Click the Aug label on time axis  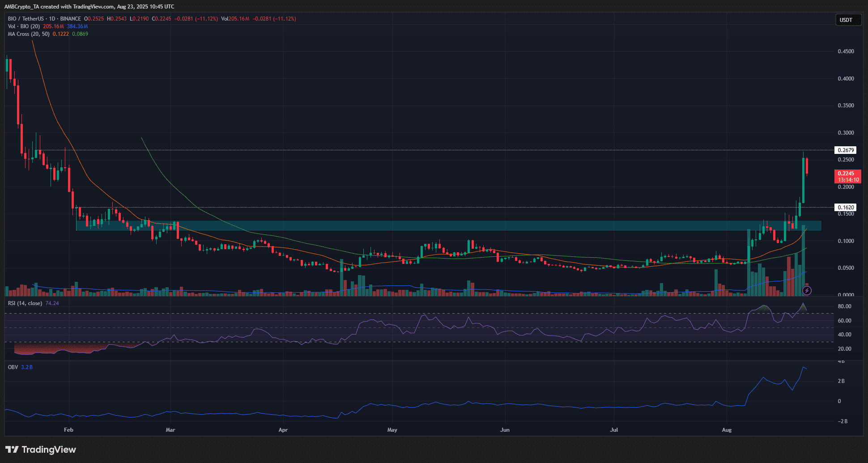pos(727,430)
